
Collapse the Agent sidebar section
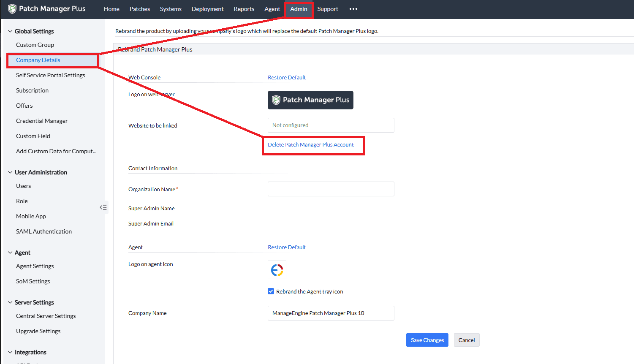pos(10,253)
